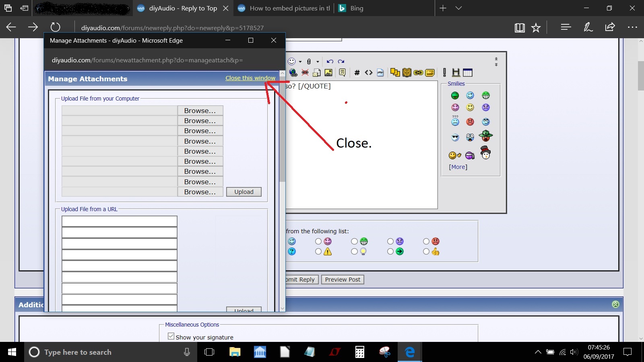Screen dimensions: 644x362
Task: Select the purple sad face post icon radio
Action: (x=390, y=241)
